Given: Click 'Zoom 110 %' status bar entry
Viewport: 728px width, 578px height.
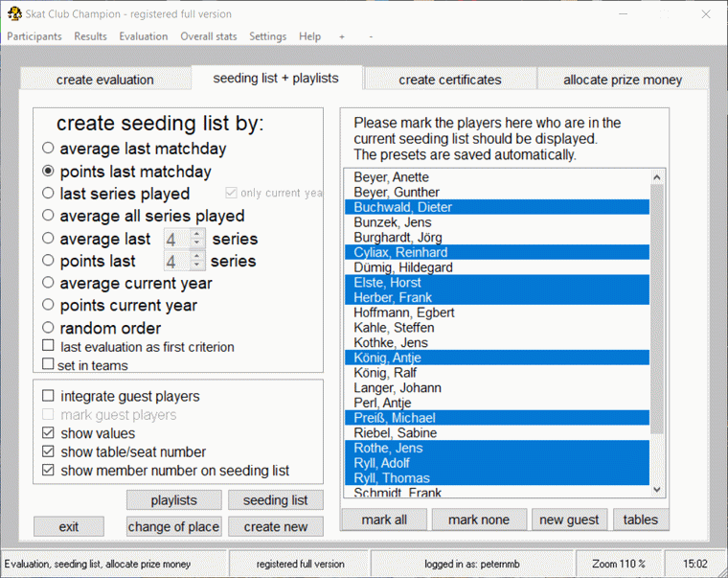Looking at the screenshot, I should [x=619, y=564].
